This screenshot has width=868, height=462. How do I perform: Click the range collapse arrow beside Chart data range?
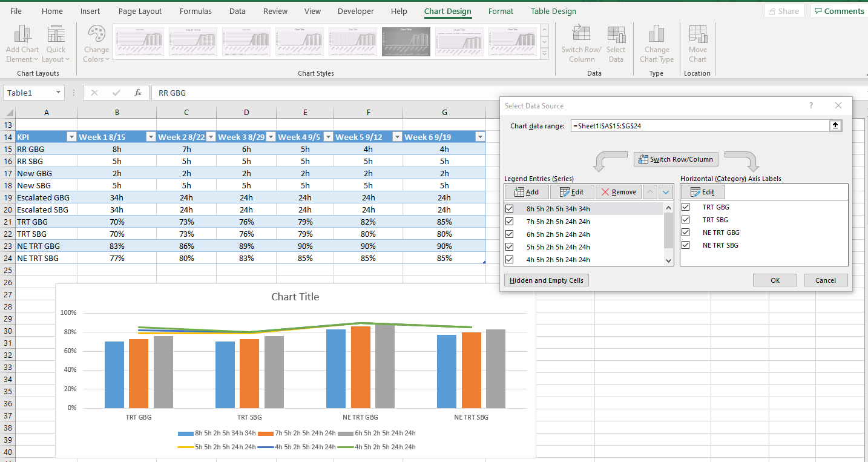tap(835, 126)
